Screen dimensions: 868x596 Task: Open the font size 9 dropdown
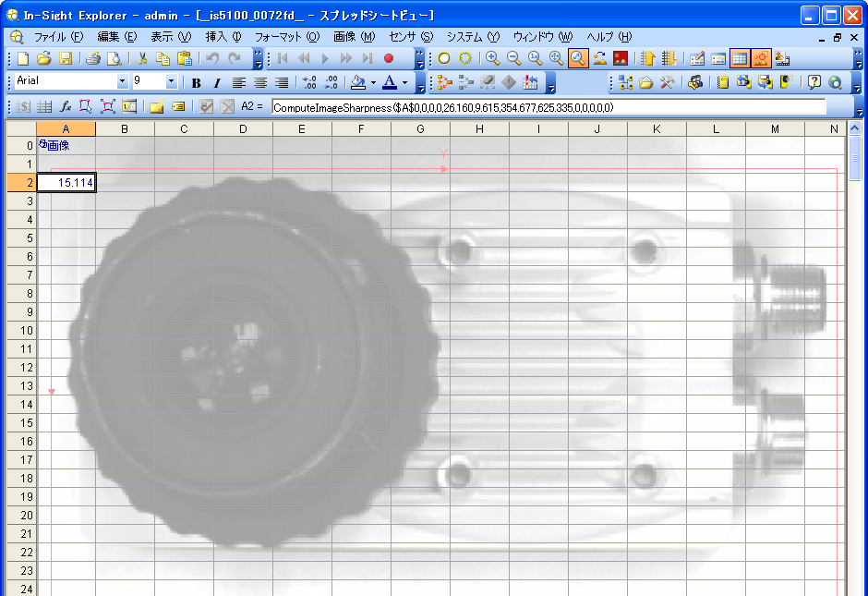[171, 82]
